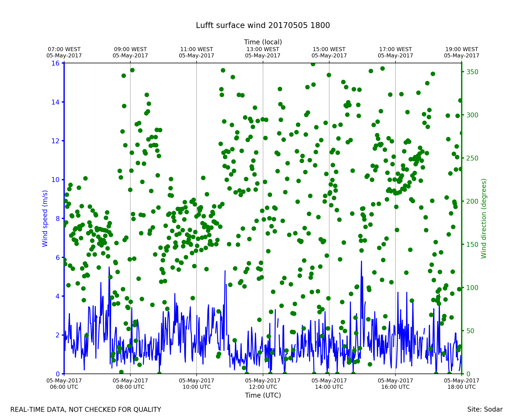Click the 15:00 WEST top tick label
This screenshot has width=513, height=420.
329,52
